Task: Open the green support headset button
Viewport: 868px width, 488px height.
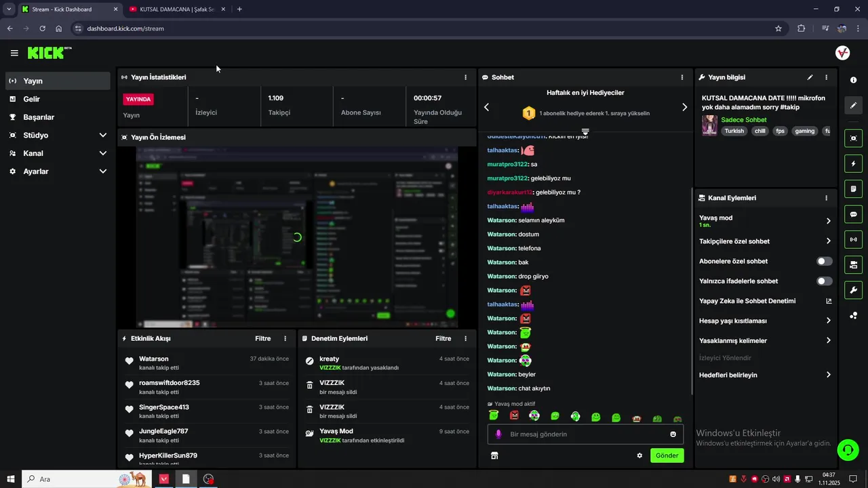Action: 847,449
